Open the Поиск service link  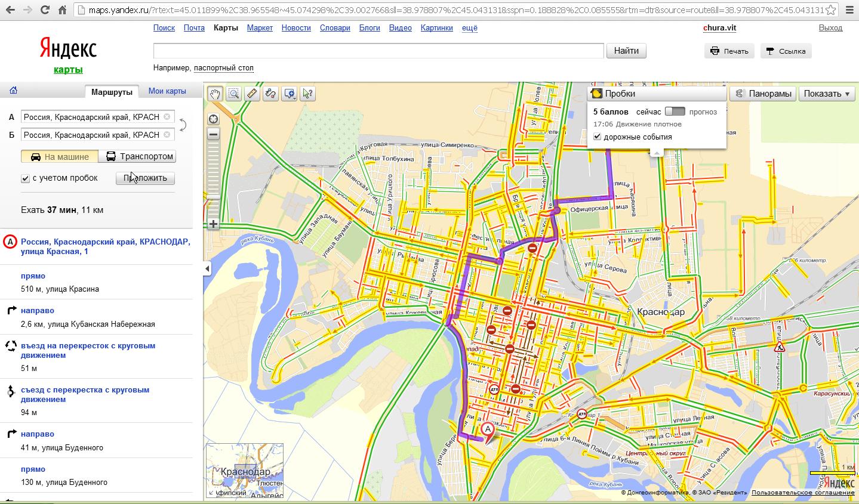click(x=164, y=28)
